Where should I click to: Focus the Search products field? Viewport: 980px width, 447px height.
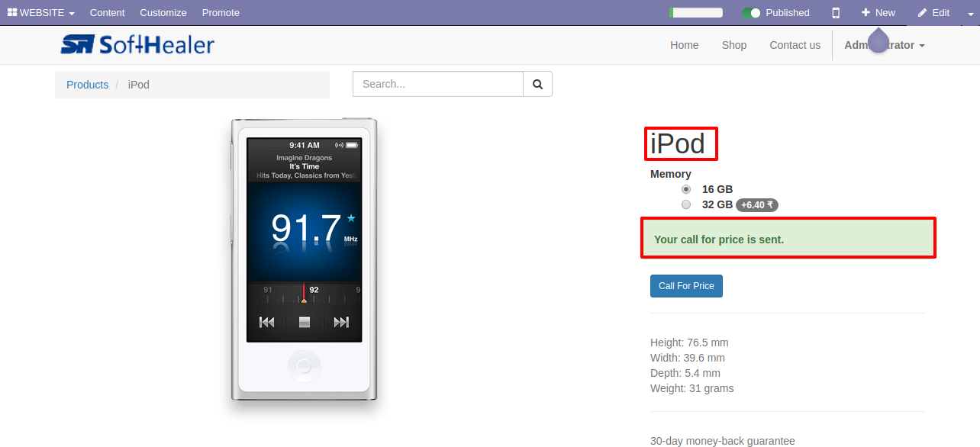438,84
